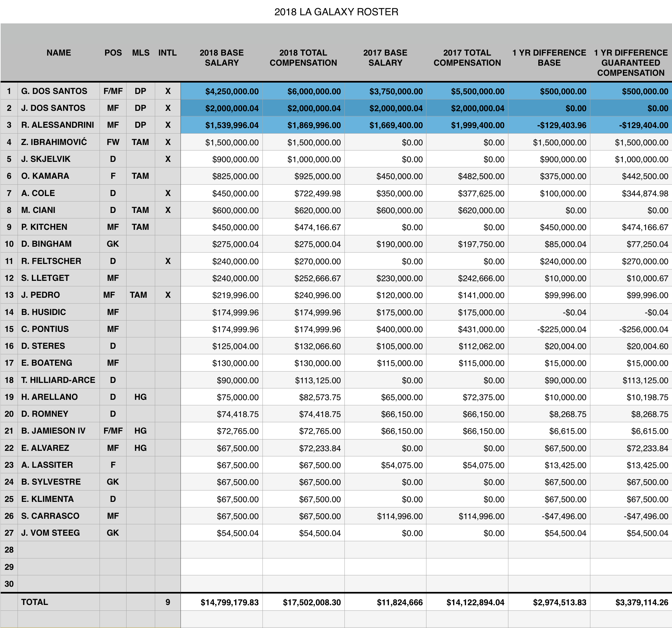
Task: Click the E. BOATENG name cell
Action: 59,363
